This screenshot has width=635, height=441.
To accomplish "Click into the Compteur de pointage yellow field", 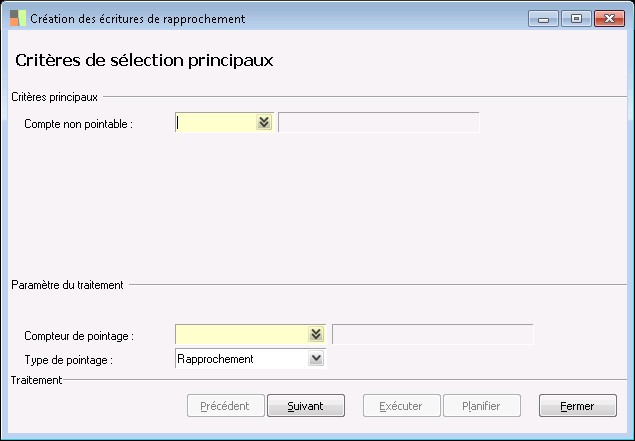I will 241,335.
